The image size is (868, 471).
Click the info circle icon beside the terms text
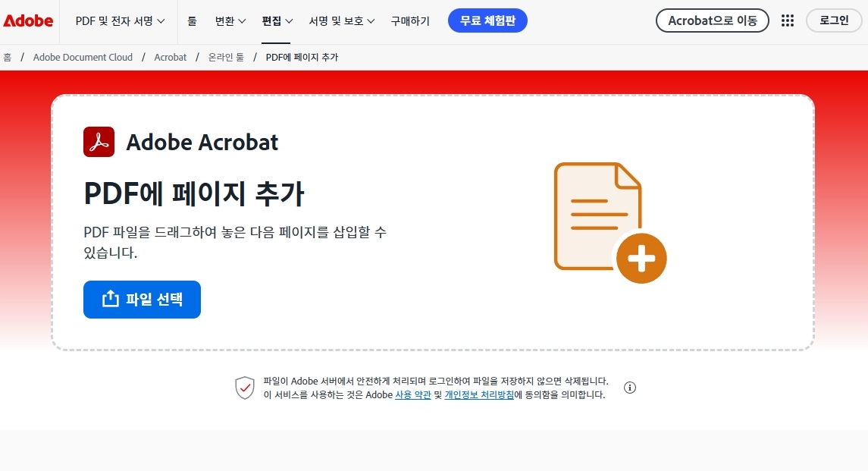[x=630, y=388]
